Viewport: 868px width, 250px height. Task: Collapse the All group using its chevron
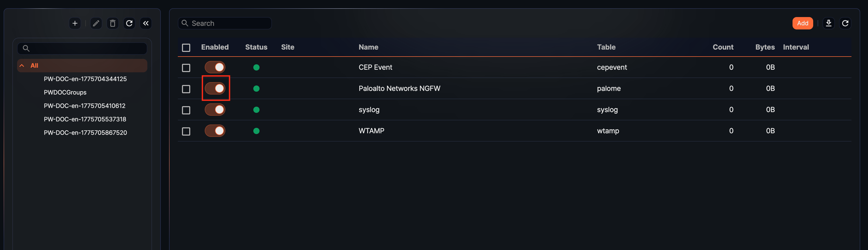tap(22, 65)
